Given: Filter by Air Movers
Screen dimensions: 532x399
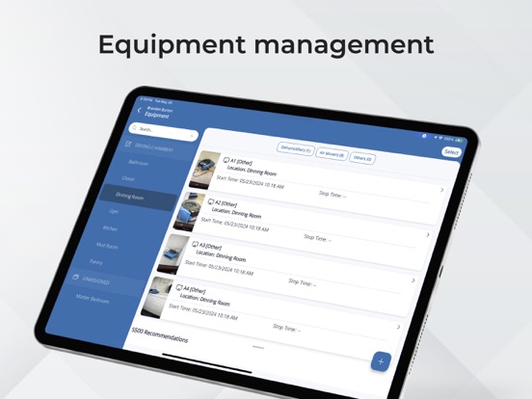Looking at the screenshot, I should pyautogui.click(x=332, y=154).
